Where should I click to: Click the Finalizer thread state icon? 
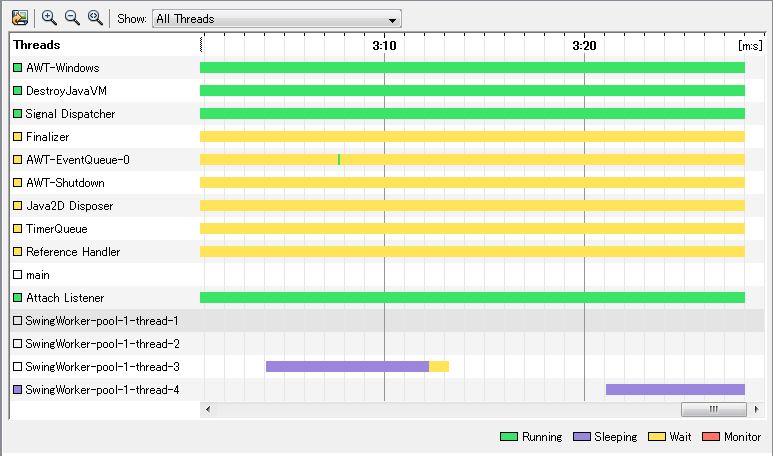point(17,137)
